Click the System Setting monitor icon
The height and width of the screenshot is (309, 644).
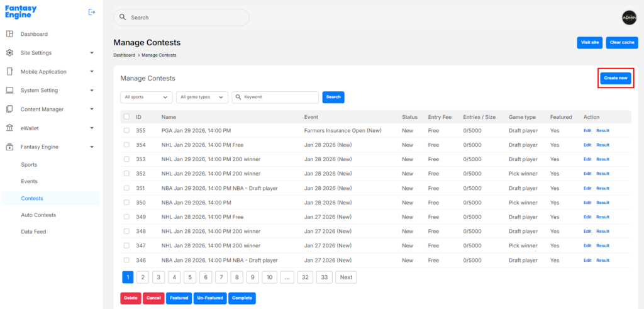point(9,91)
